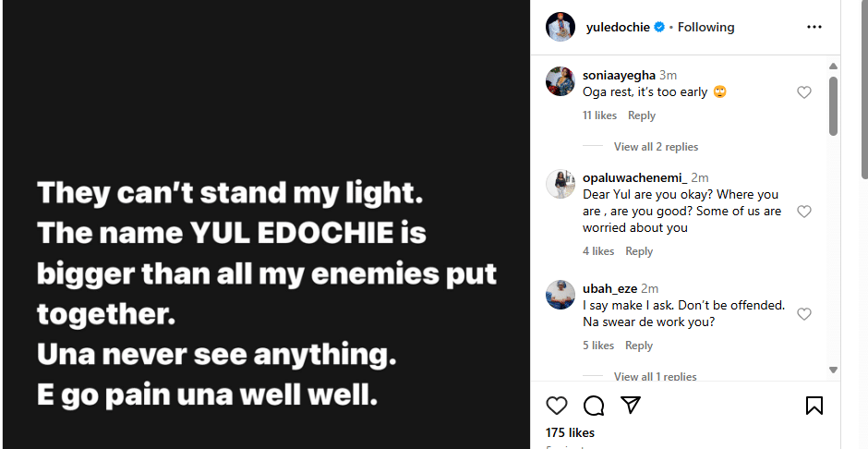Like ubah_eze's comment

[x=803, y=314]
